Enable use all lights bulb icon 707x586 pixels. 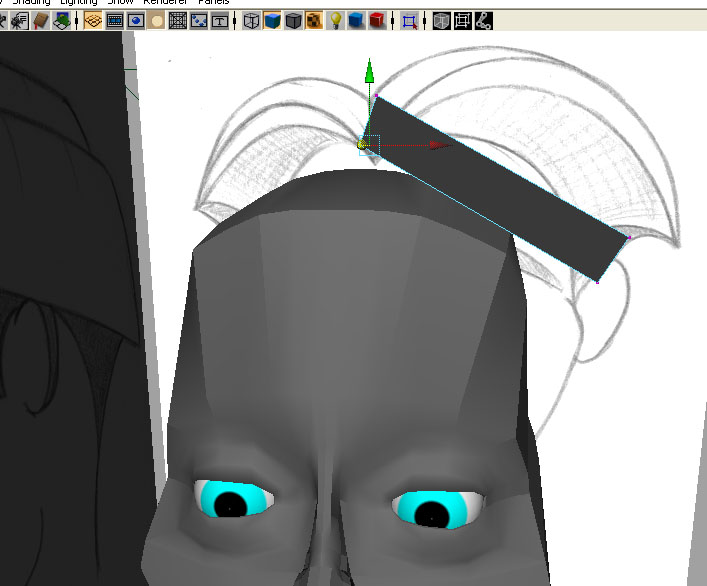tap(335, 21)
